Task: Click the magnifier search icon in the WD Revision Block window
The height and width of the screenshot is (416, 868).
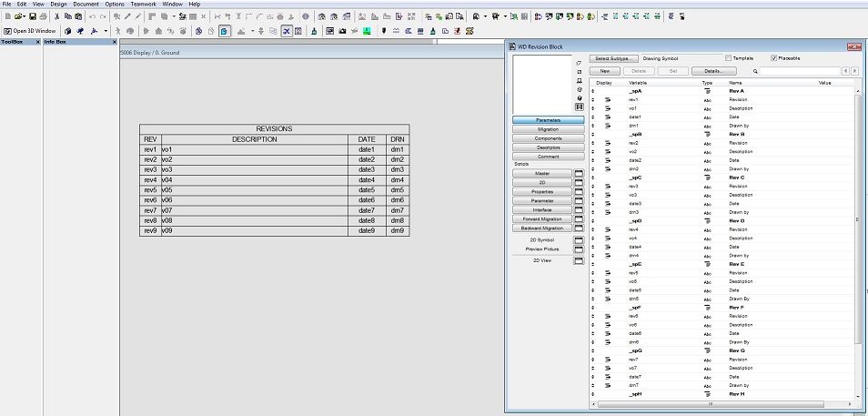Action: [x=755, y=71]
